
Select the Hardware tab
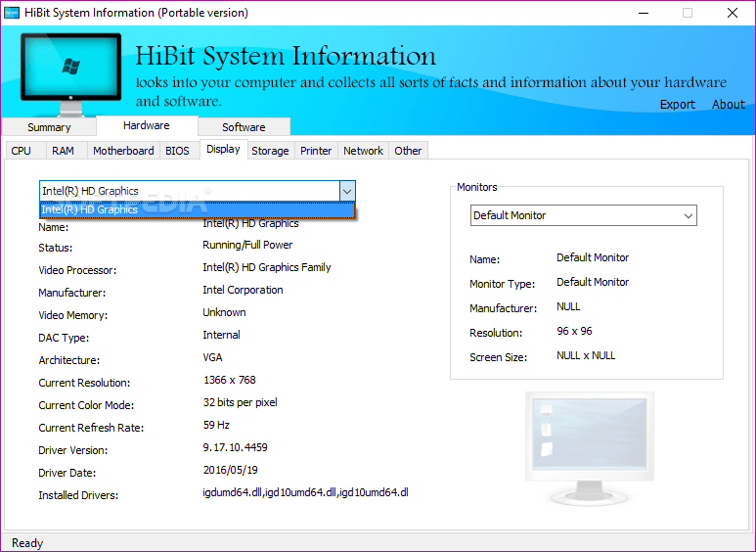(147, 125)
